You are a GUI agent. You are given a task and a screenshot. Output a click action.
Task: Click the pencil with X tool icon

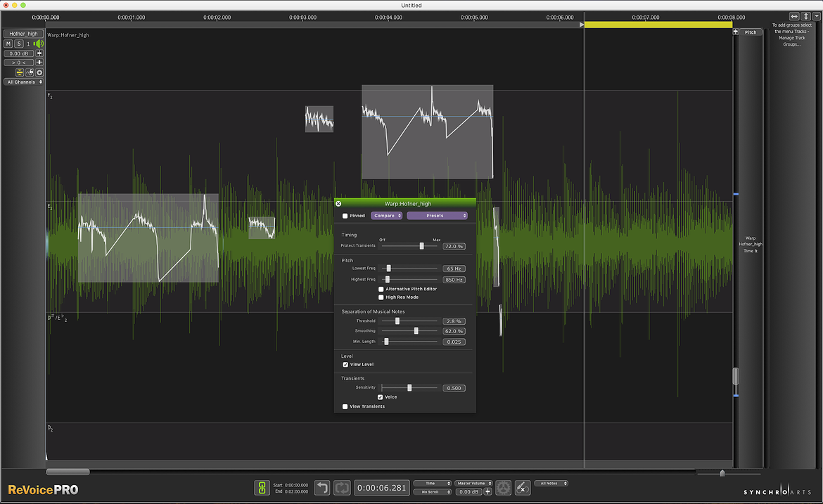click(522, 488)
